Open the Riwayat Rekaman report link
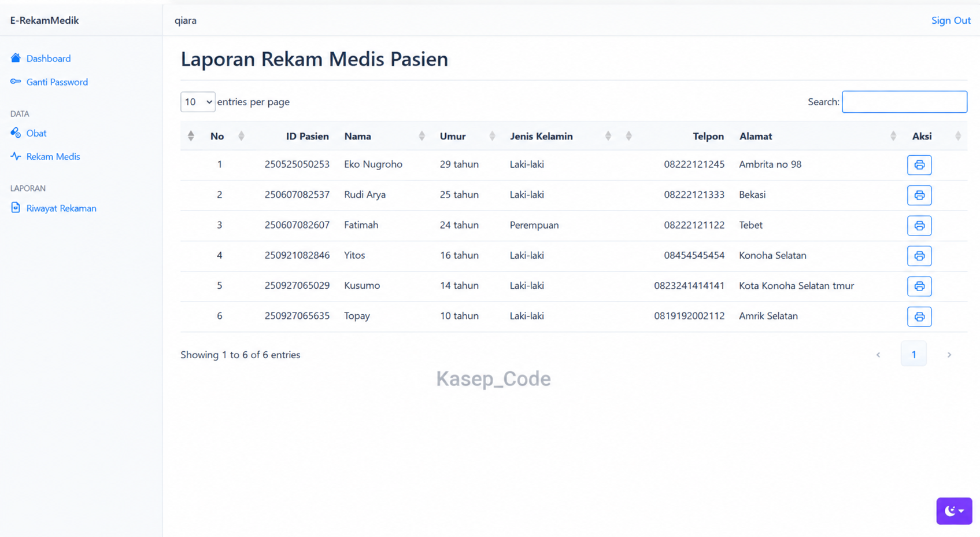The height and width of the screenshot is (537, 980). pos(61,208)
